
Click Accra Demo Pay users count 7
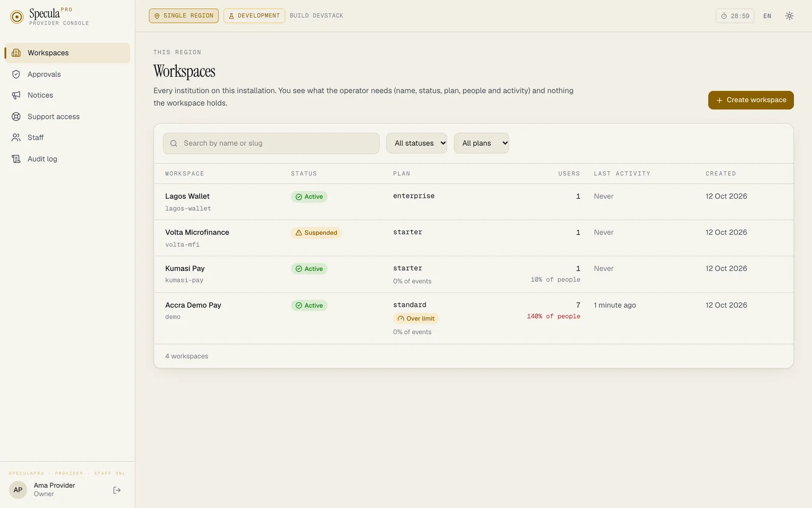coord(578,305)
